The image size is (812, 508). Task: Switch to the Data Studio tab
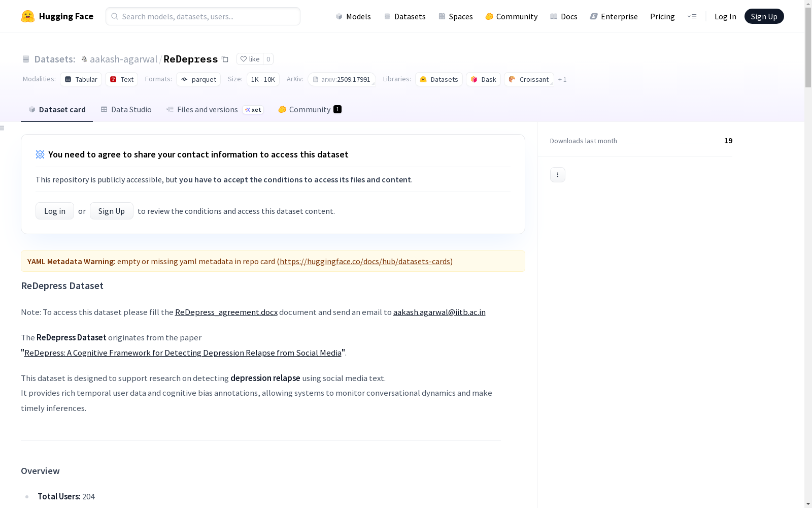(x=126, y=110)
